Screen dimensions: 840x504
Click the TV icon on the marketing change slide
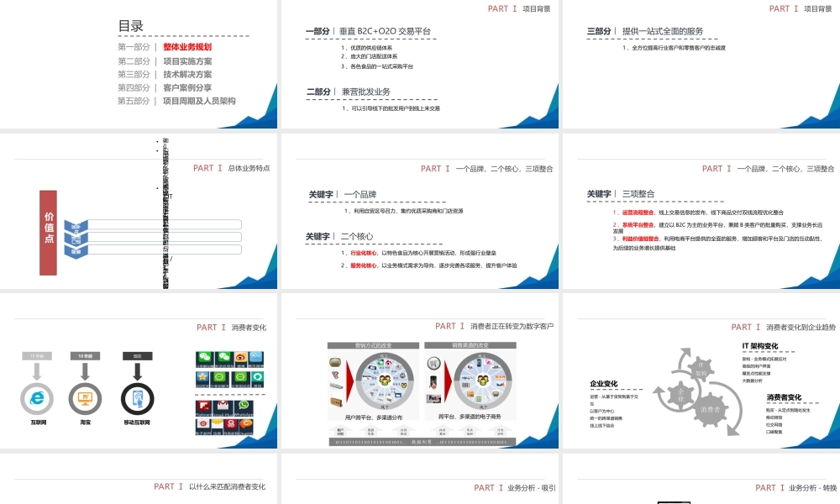(335, 362)
